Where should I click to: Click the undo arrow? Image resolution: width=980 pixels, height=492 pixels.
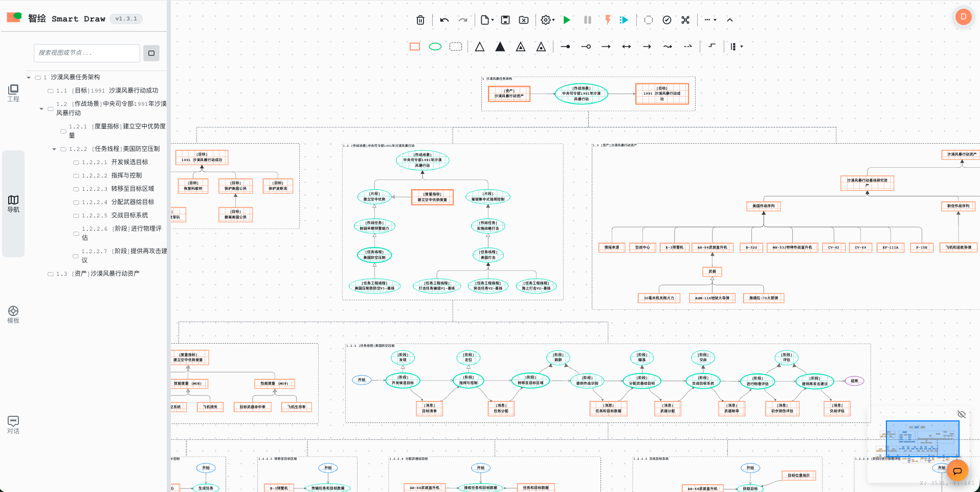pyautogui.click(x=444, y=20)
